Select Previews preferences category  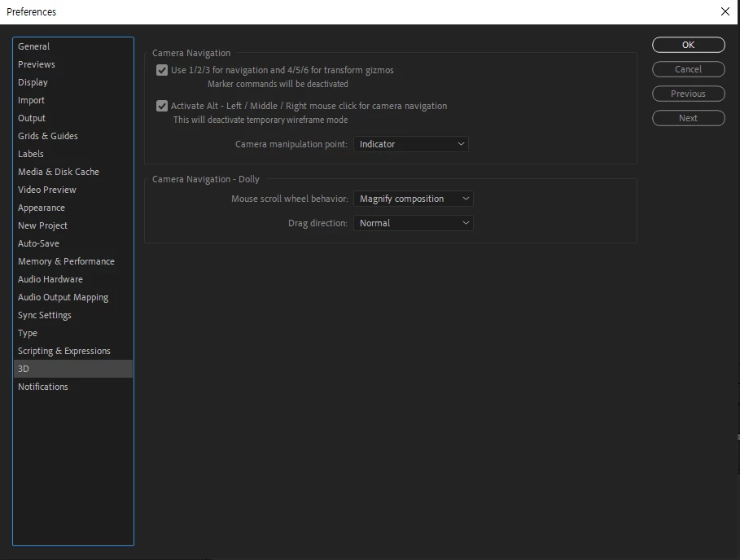73,64
